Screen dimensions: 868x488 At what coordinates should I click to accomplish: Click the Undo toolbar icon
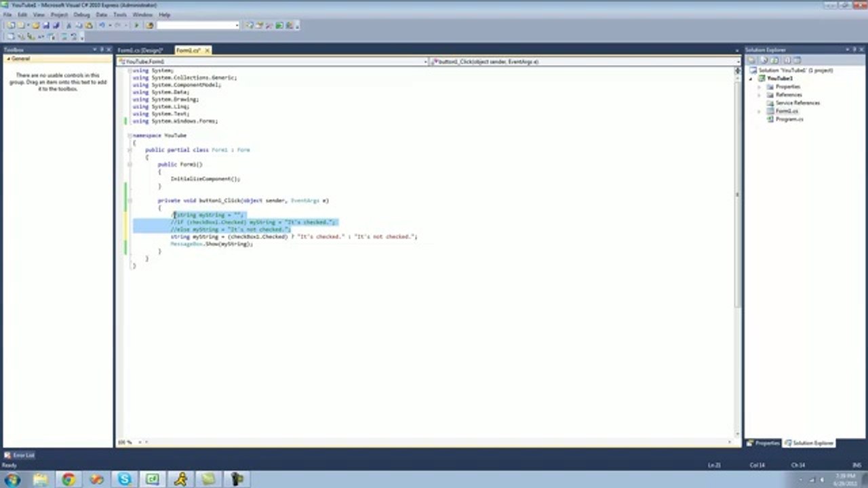pos(102,25)
